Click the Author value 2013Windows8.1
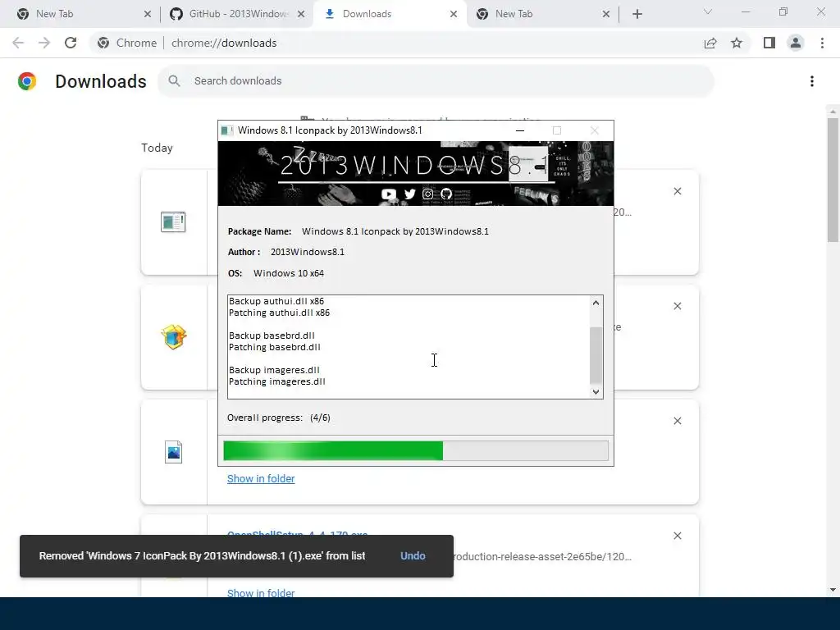The height and width of the screenshot is (630, 840). [308, 252]
